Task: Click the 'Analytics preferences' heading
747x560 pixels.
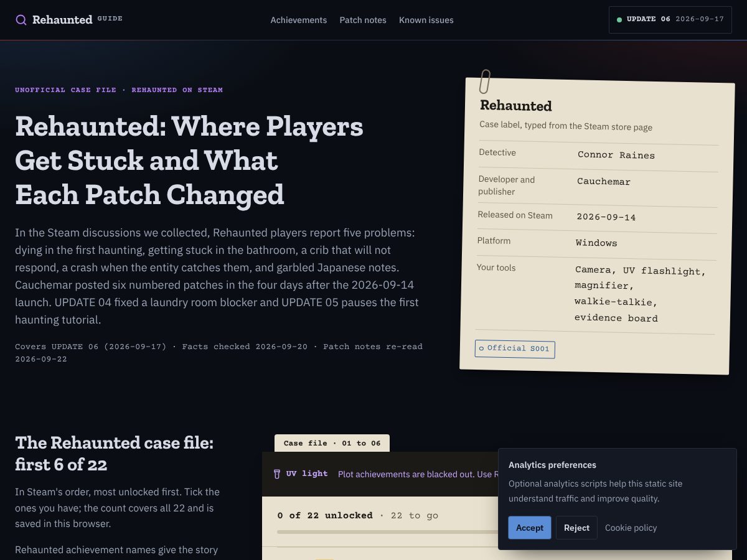Action: click(552, 465)
